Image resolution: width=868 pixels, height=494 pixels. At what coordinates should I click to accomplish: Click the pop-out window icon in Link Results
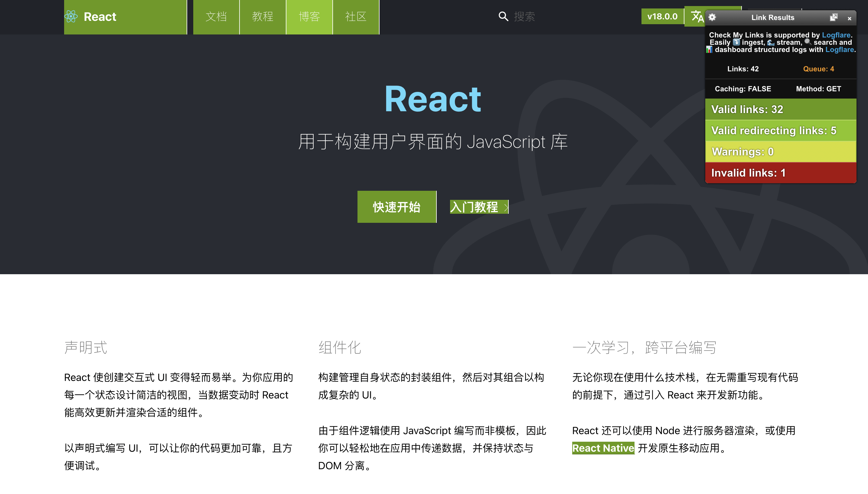point(834,17)
